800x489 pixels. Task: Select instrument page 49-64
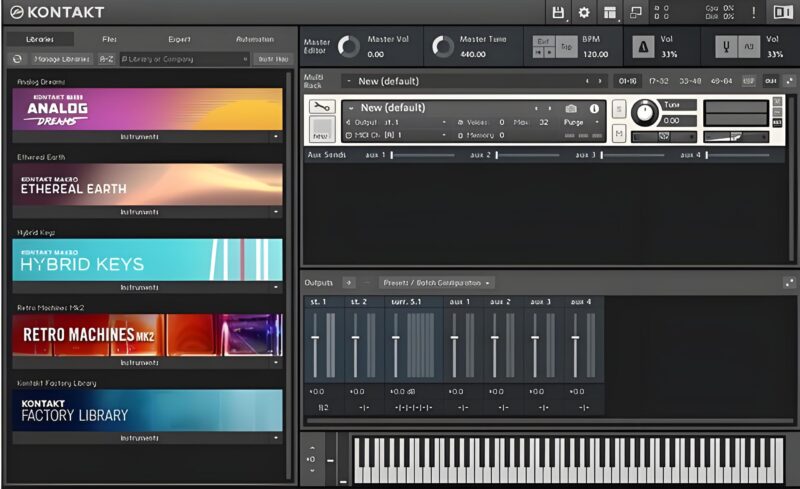tap(721, 81)
